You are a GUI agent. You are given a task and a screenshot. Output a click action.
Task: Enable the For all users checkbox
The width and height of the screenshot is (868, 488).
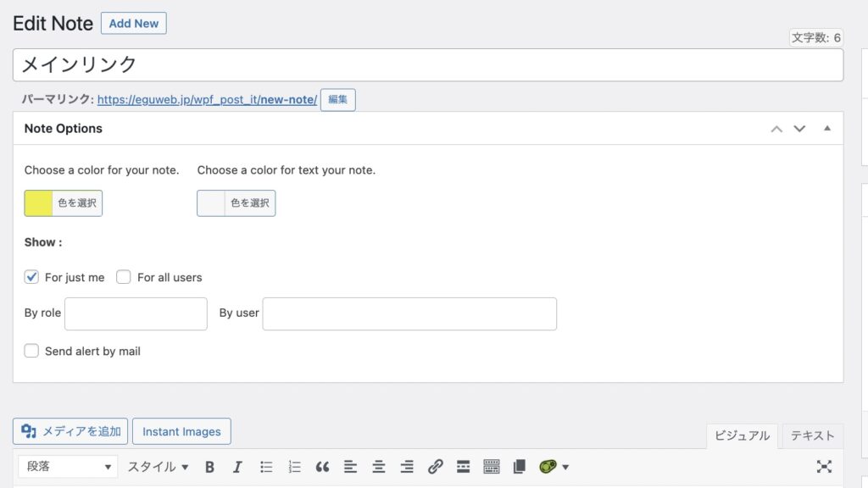(x=124, y=277)
